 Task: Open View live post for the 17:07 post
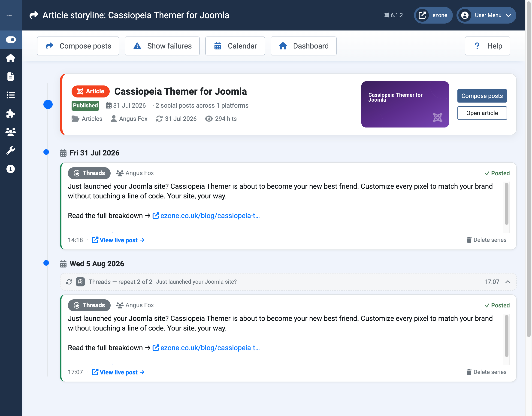coord(118,373)
